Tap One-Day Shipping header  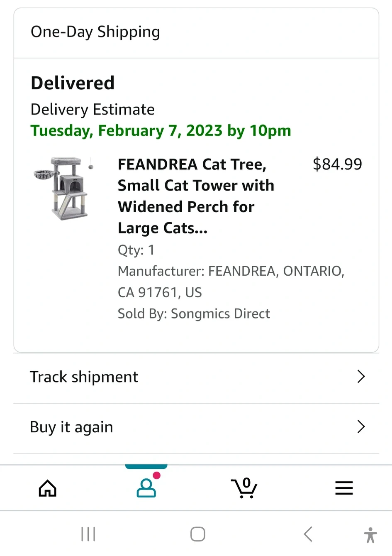[x=95, y=32]
